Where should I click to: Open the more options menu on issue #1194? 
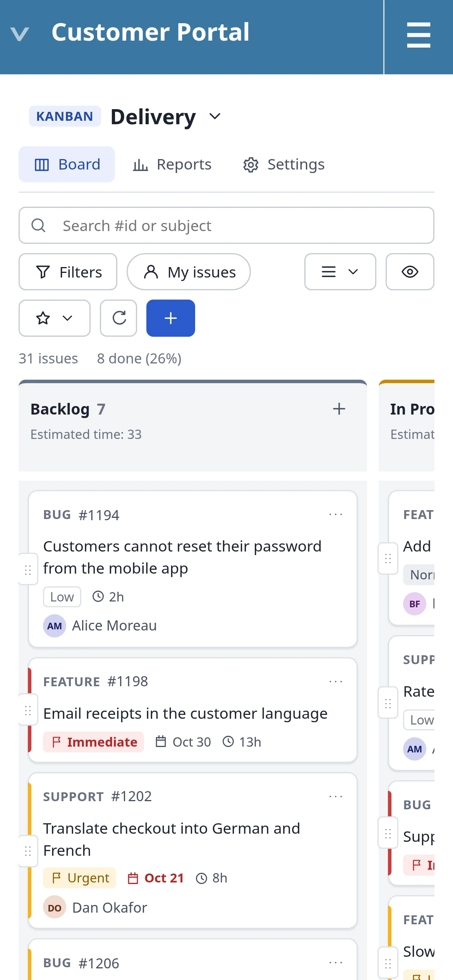click(336, 514)
